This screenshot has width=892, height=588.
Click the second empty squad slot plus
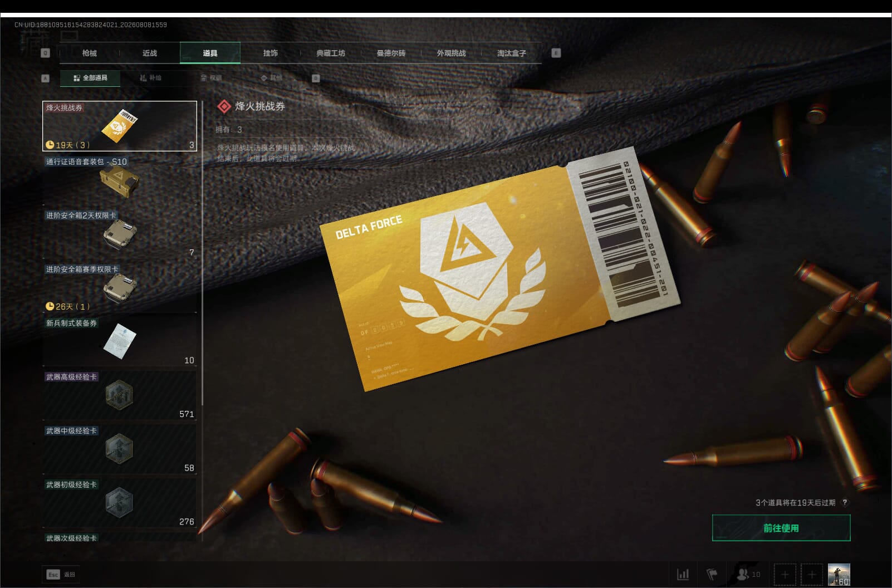pyautogui.click(x=812, y=574)
